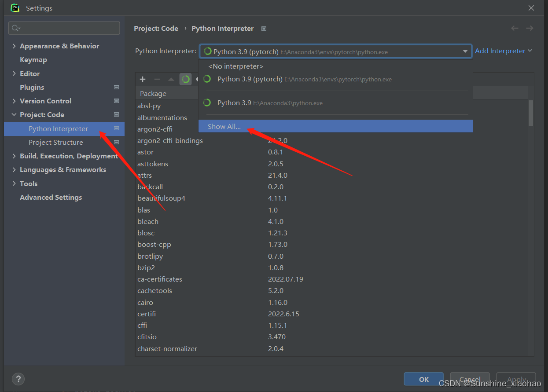
Task: Expand the Appearance & Behavior section
Action: 13,46
